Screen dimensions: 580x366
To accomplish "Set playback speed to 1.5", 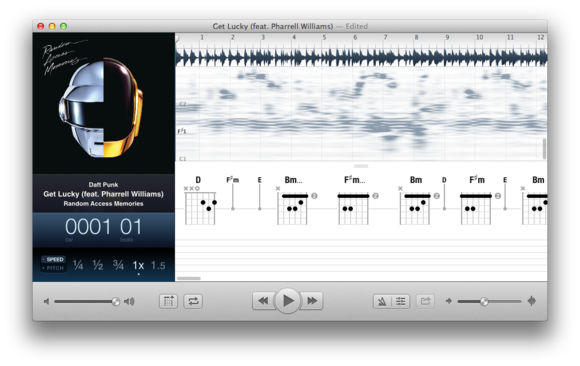I will point(158,265).
